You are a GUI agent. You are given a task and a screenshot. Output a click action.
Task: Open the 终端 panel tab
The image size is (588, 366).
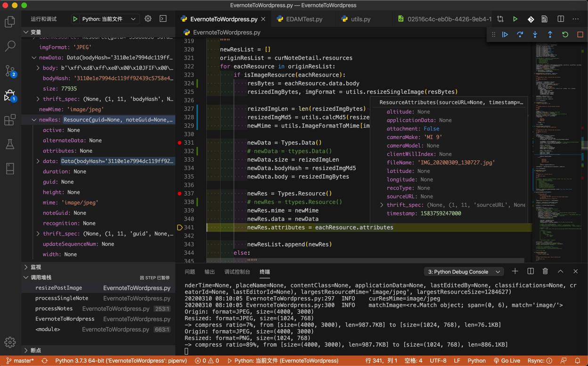coord(265,272)
